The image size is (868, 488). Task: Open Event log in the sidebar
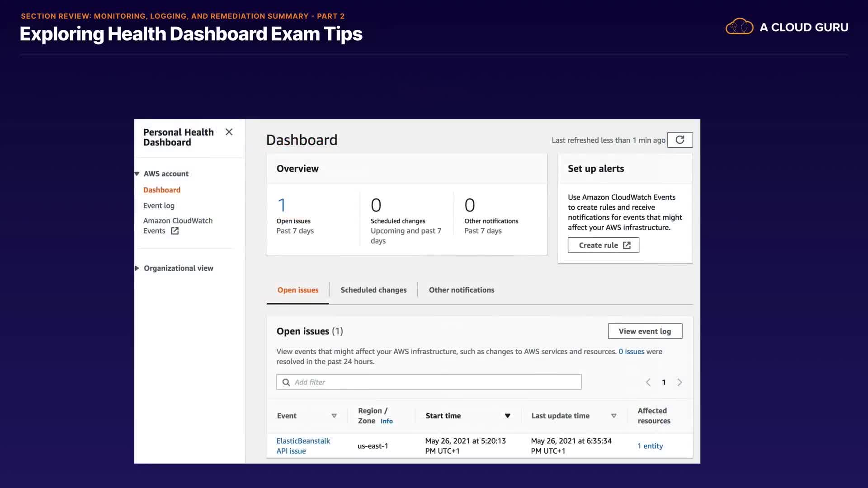pyautogui.click(x=159, y=206)
